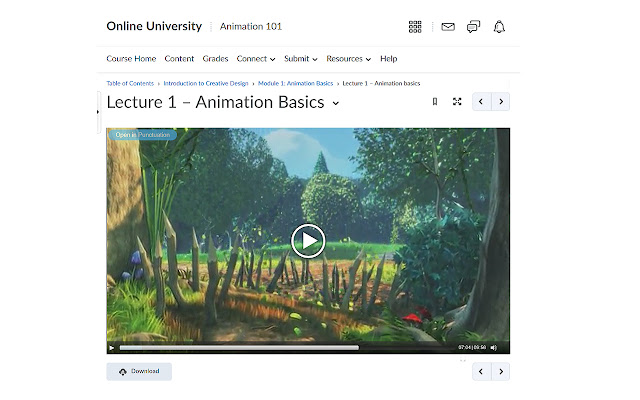Click the Open in Punctuation badge
Image resolution: width=640 pixels, height=400 pixels.
[x=142, y=135]
